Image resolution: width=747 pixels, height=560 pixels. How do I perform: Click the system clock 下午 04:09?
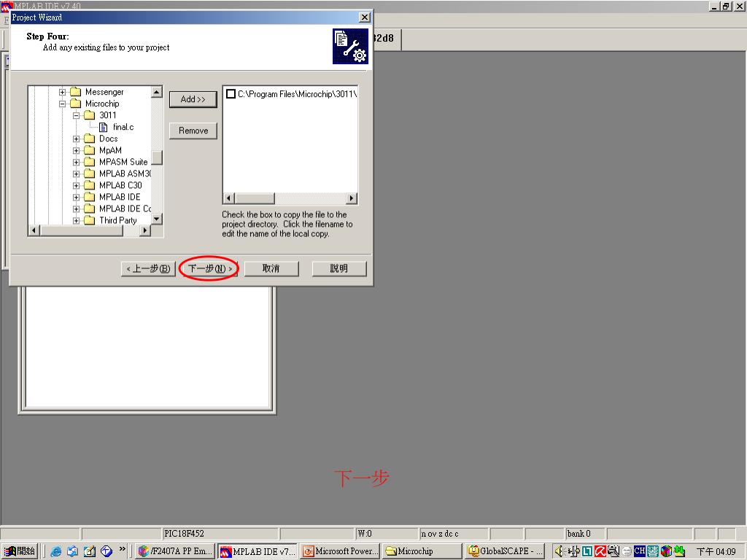(716, 551)
